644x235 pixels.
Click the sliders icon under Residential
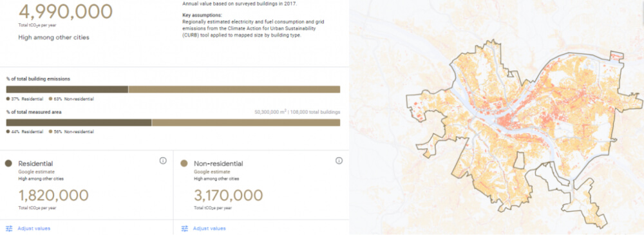[x=10, y=229]
